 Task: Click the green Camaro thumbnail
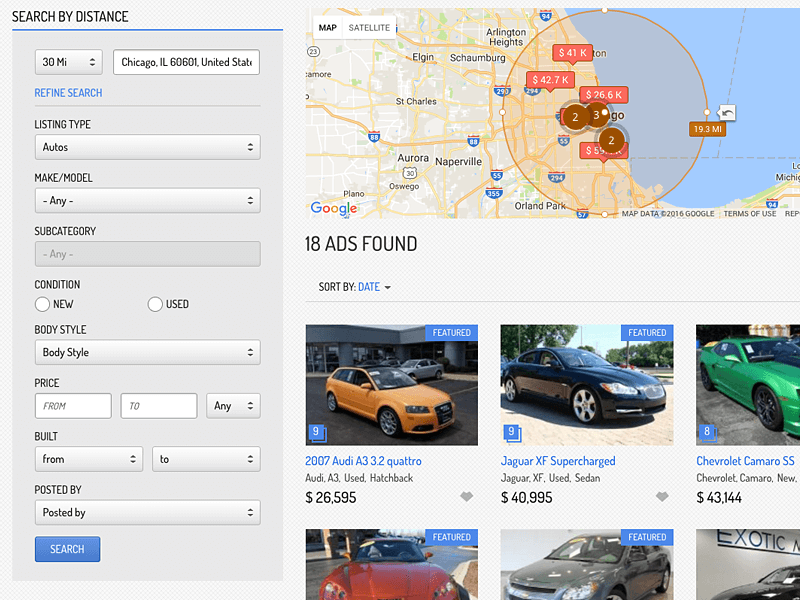coord(748,385)
